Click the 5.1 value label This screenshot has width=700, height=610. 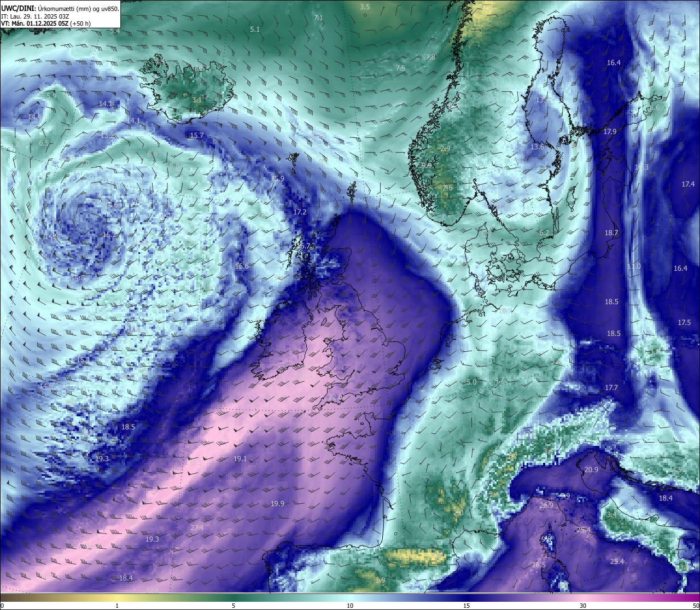click(255, 29)
